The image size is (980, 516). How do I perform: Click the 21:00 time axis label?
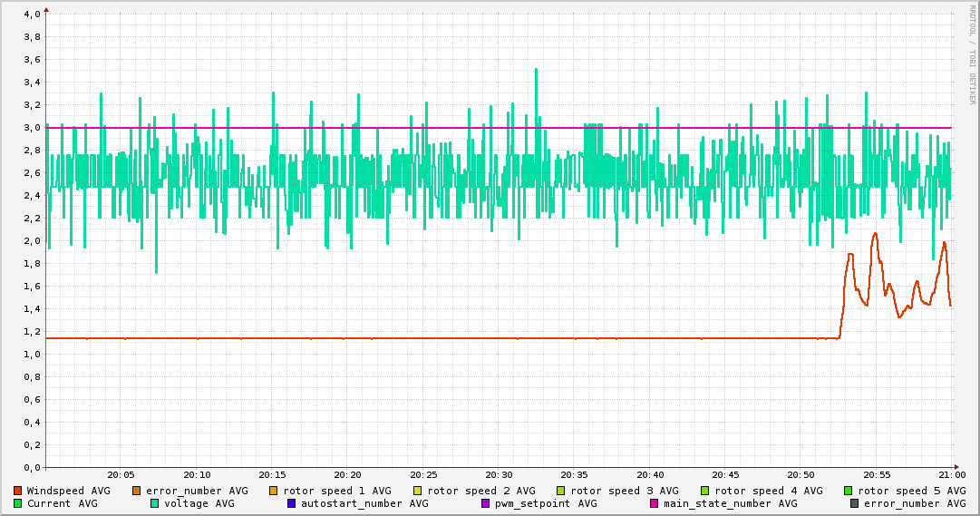[x=951, y=474]
